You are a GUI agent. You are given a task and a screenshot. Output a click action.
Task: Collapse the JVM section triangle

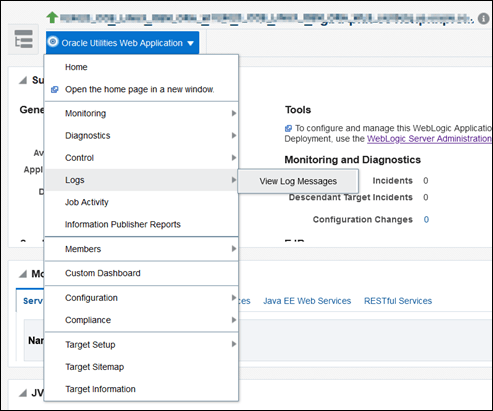pos(23,393)
